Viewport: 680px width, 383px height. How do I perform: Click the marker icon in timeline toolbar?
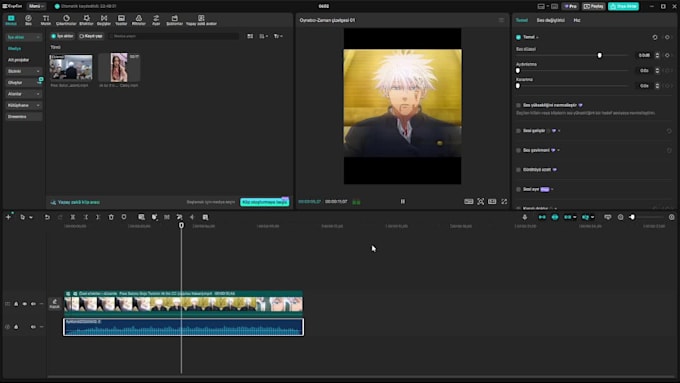click(x=124, y=217)
